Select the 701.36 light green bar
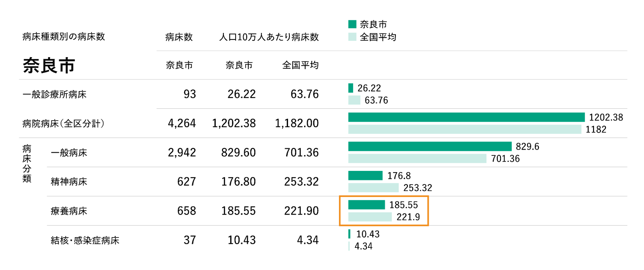Viewport: 644px width, 270px height. [417, 159]
